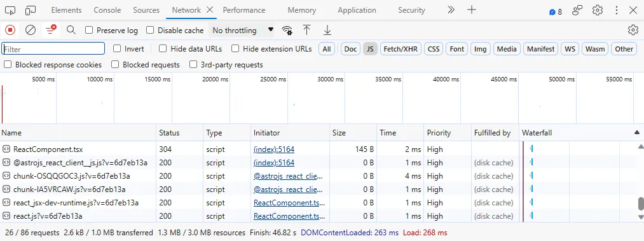Select the All request type filter
The width and height of the screenshot is (644, 241).
327,49
